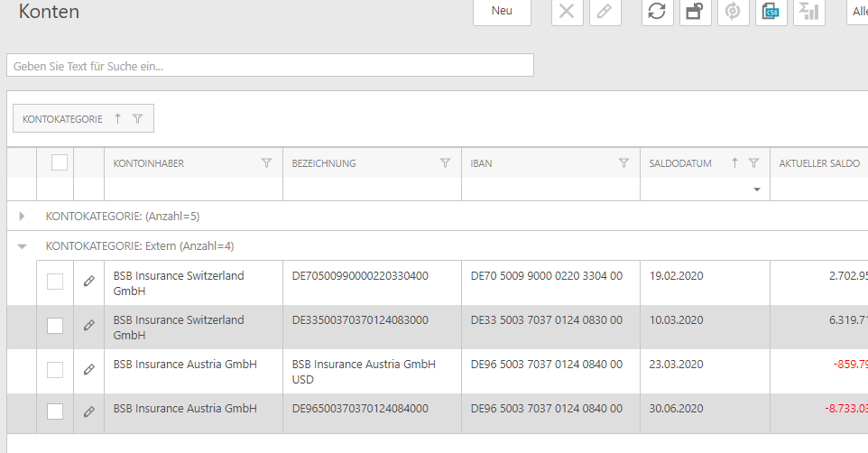Click the sum chart statistics icon
The image size is (868, 453).
coord(809,11)
